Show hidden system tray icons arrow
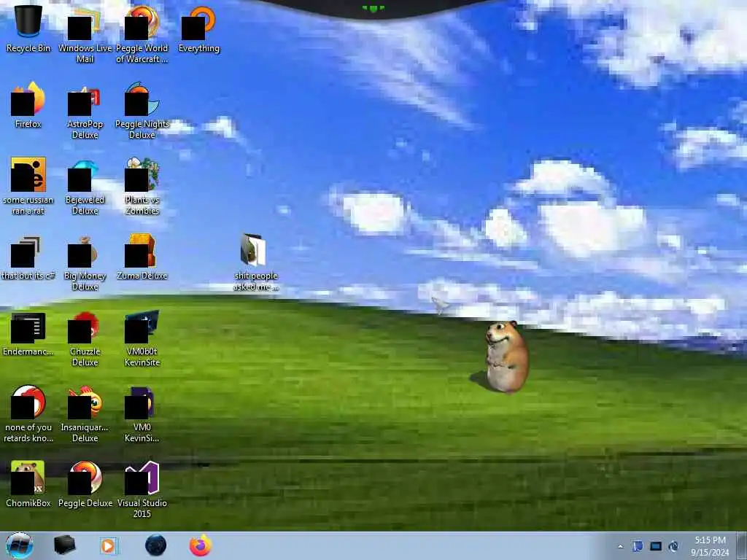This screenshot has height=560, width=747. click(x=620, y=547)
